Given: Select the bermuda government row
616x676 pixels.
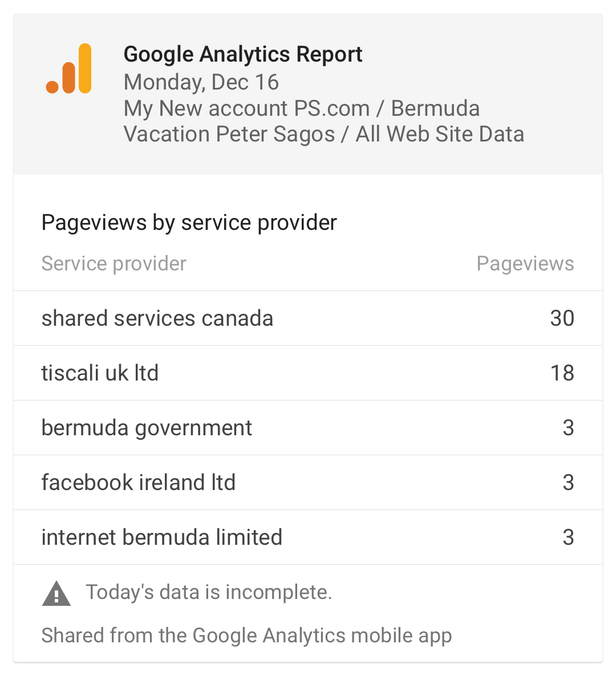Looking at the screenshot, I should [x=308, y=428].
